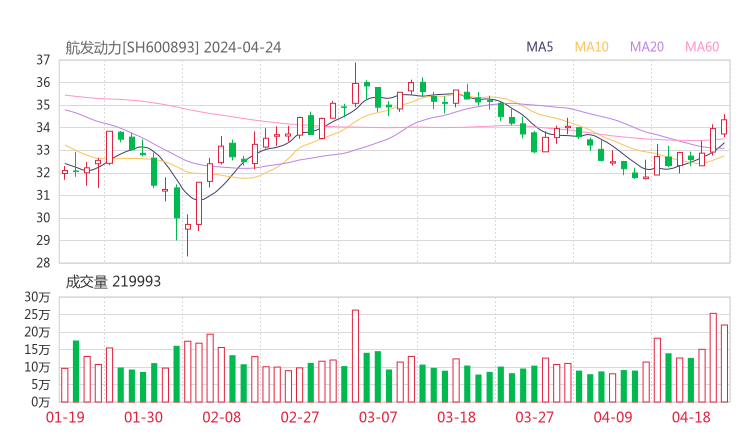
Task: Click the pink MA60 legend label
Action: [x=701, y=47]
